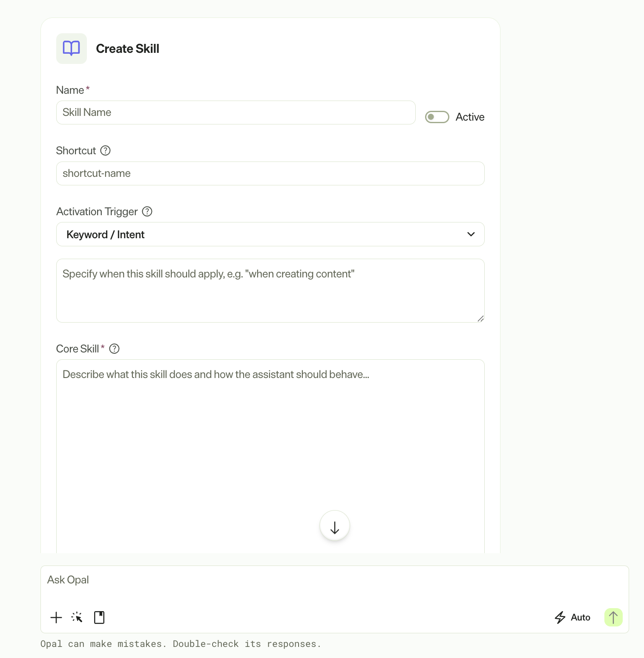Image resolution: width=644 pixels, height=658 pixels.
Task: Focus the Skill Name input field
Action: click(x=236, y=113)
